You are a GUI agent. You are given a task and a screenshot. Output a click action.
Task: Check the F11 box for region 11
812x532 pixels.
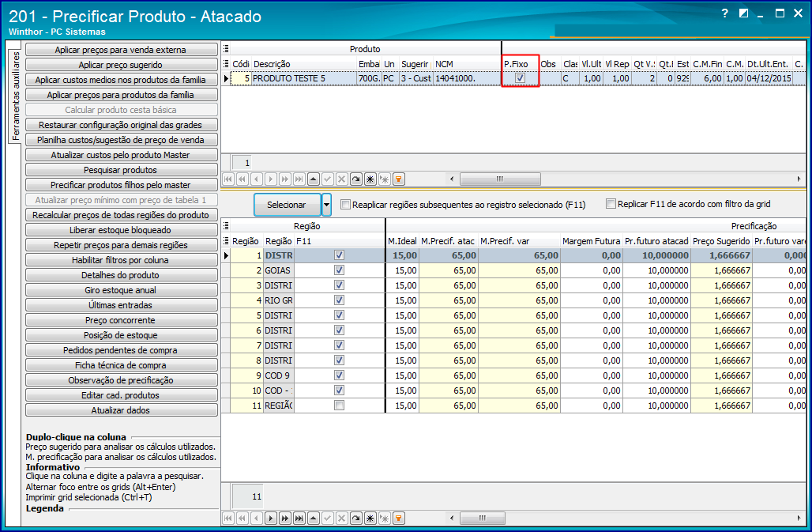tap(339, 406)
